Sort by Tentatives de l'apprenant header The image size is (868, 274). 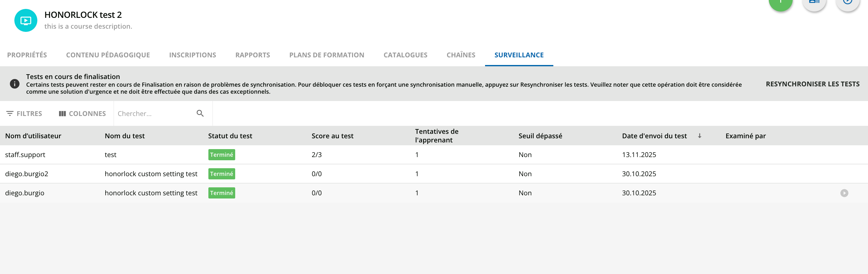[437, 136]
